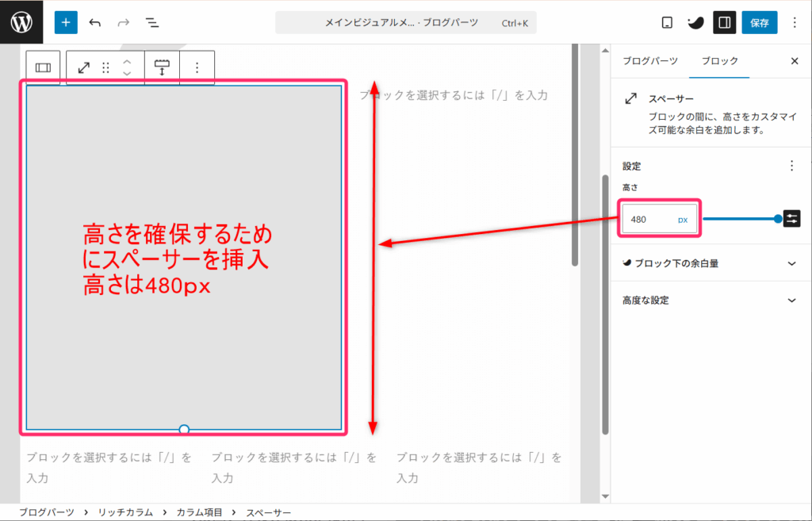Viewport: 812px width, 521px height.
Task: Open the device preview icon
Action: pyautogui.click(x=667, y=22)
